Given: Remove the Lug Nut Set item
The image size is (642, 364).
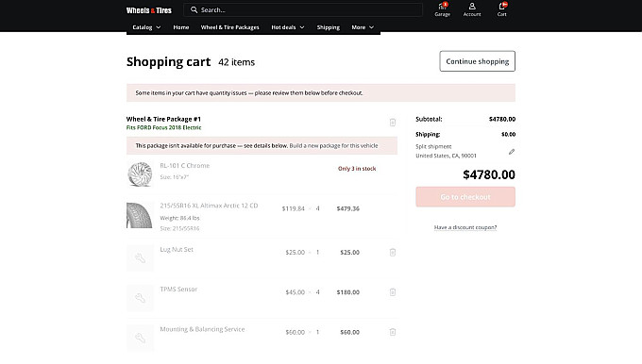Looking at the screenshot, I should [392, 253].
